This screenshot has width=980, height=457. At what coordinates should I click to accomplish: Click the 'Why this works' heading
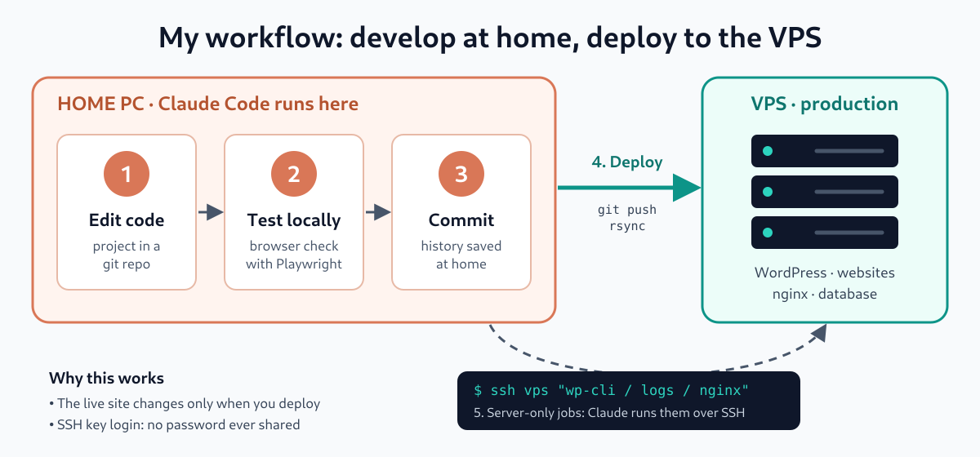click(x=106, y=378)
